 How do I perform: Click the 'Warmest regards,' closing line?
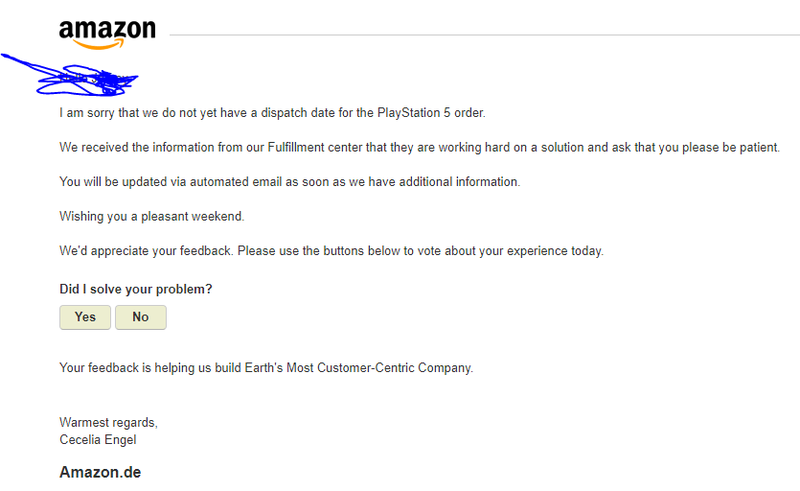(108, 422)
